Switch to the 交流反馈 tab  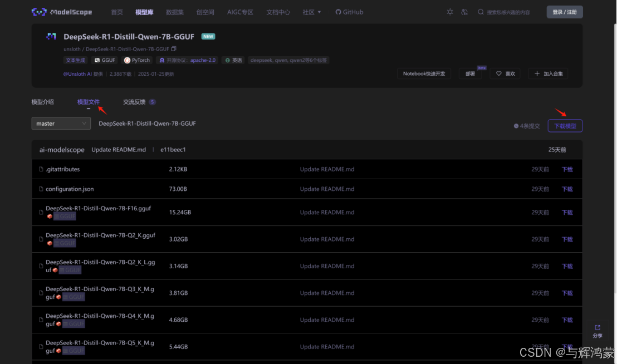tap(139, 102)
